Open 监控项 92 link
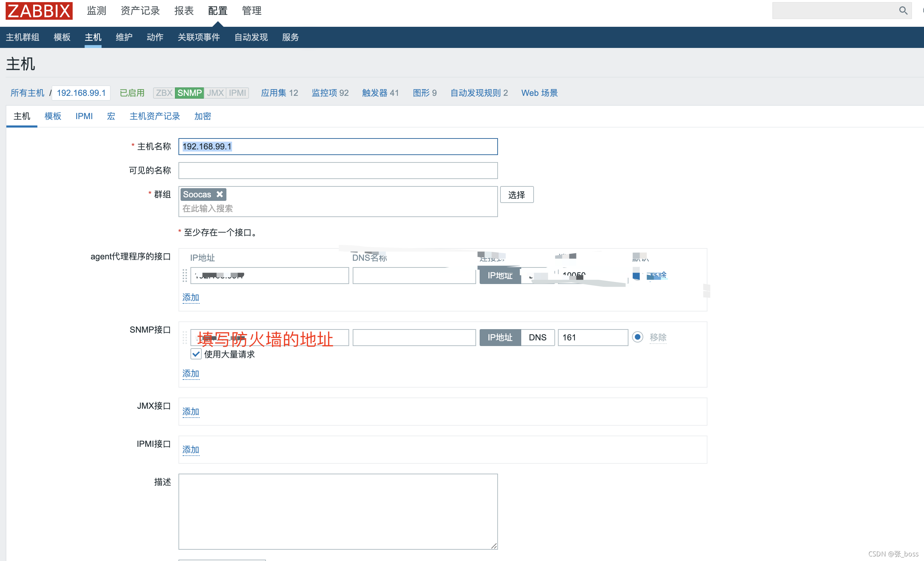The height and width of the screenshot is (561, 924). tap(330, 93)
